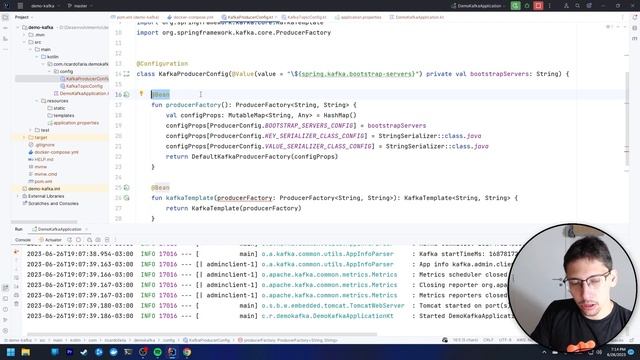Collapse the kotlin folder

pos(37,57)
